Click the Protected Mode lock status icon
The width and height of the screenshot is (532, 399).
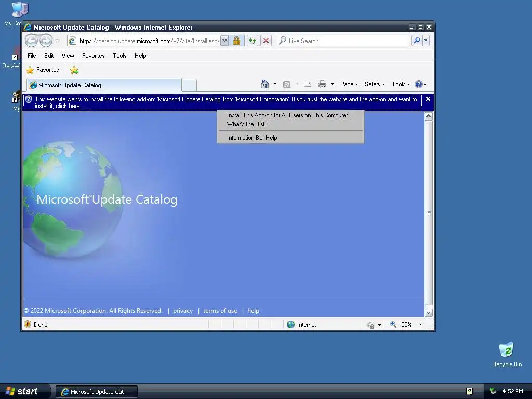coord(370,325)
